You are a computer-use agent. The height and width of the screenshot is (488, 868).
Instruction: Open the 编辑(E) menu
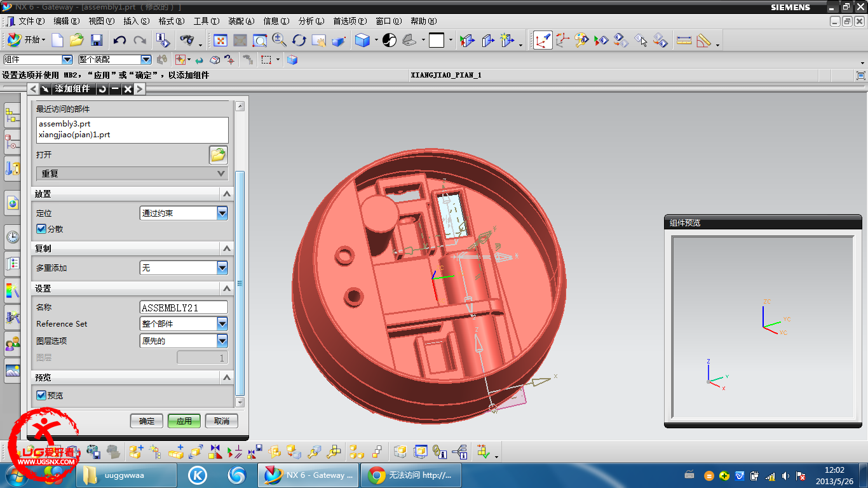click(66, 21)
